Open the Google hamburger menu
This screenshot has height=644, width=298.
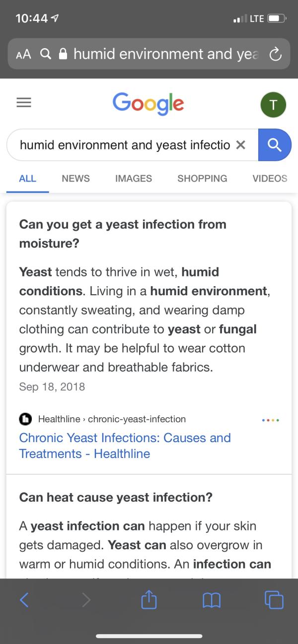[x=24, y=103]
